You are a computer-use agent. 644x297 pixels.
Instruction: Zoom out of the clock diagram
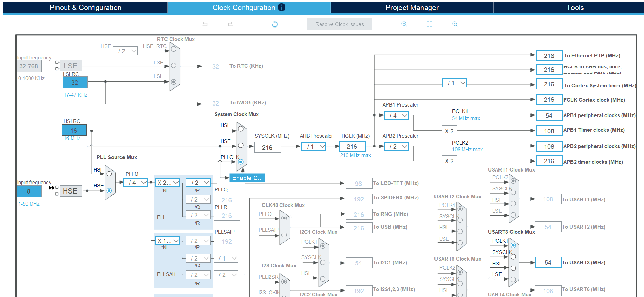coord(455,24)
